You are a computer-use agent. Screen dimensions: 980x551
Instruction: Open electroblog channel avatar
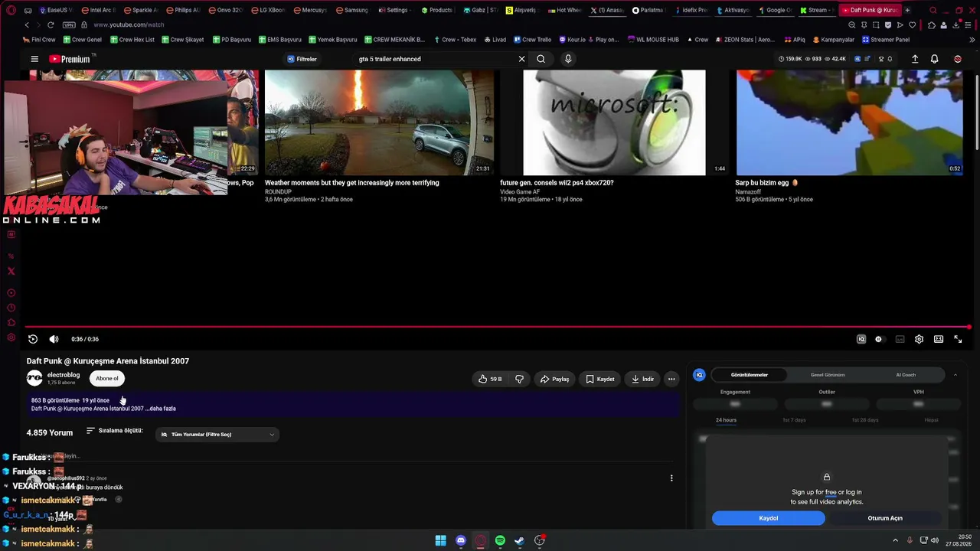pyautogui.click(x=34, y=378)
